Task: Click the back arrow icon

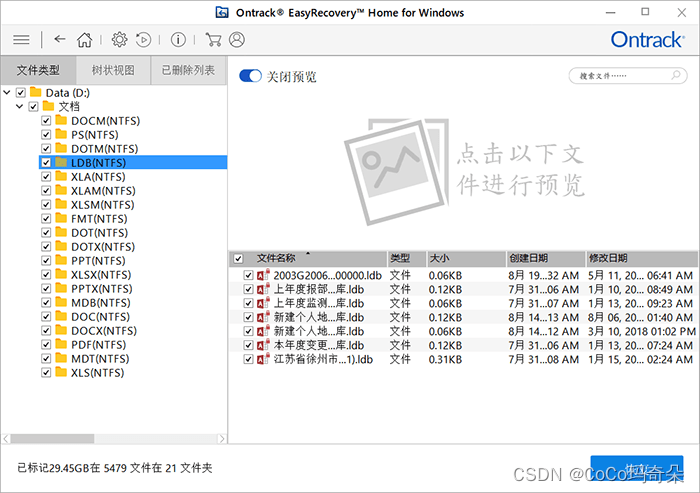Action: coord(60,40)
